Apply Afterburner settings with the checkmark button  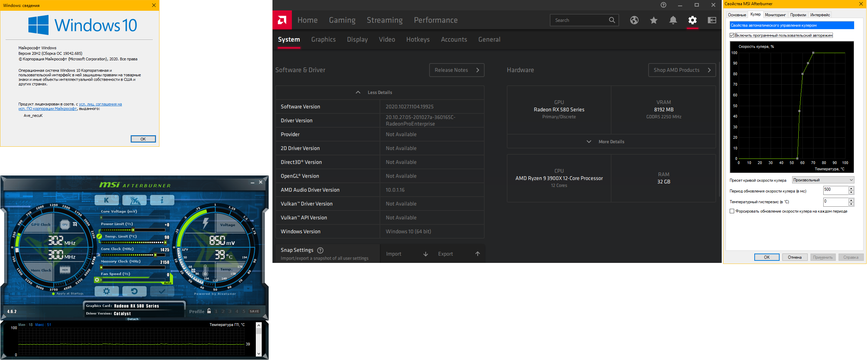[162, 291]
